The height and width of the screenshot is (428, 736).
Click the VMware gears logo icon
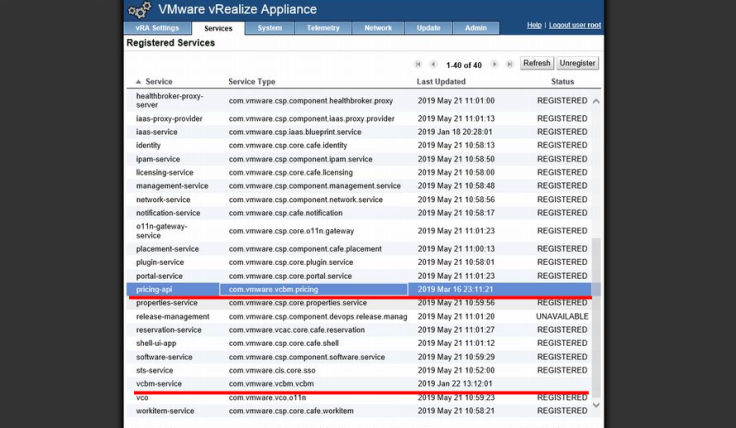(x=140, y=9)
